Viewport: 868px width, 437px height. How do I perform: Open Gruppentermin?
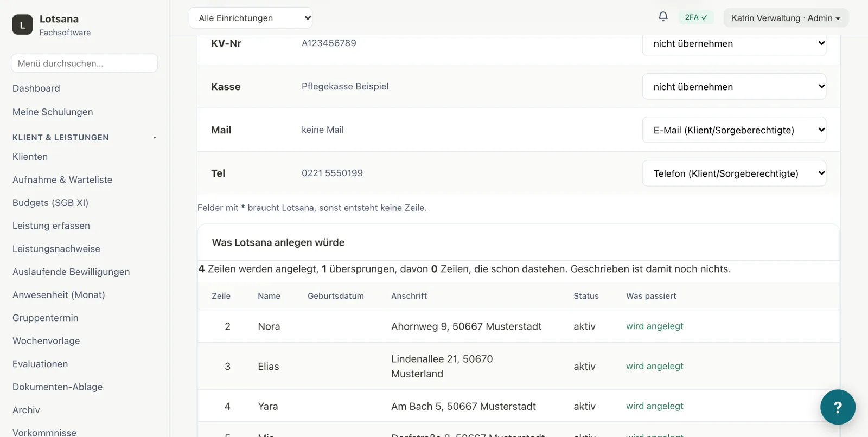(x=46, y=318)
